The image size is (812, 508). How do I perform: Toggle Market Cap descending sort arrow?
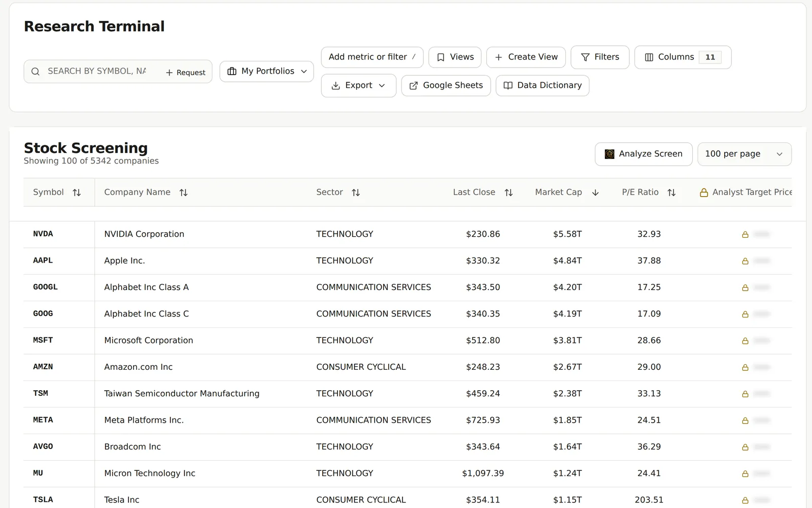pos(596,193)
